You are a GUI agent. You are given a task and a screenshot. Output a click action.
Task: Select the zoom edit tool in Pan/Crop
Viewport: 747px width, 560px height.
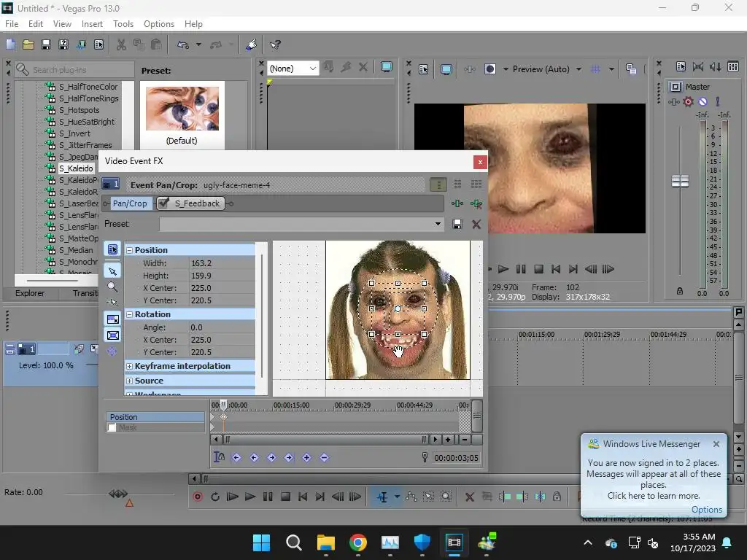pos(112,287)
